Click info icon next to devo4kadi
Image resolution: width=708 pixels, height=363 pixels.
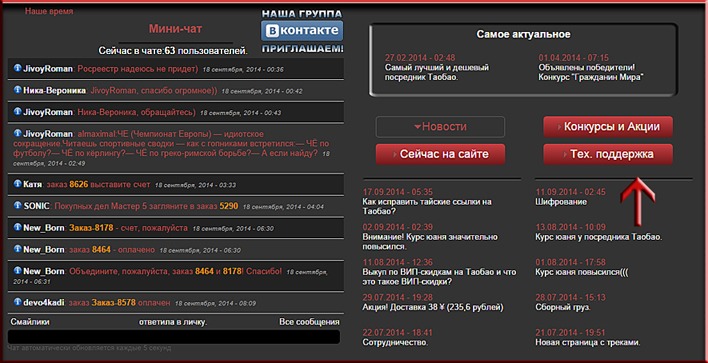(x=18, y=302)
